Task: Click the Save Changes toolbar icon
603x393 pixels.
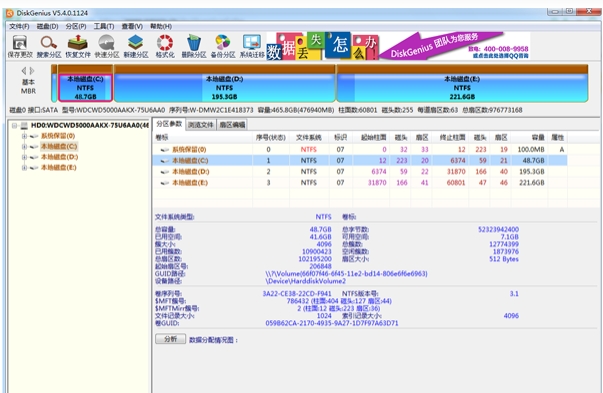Action: point(20,46)
